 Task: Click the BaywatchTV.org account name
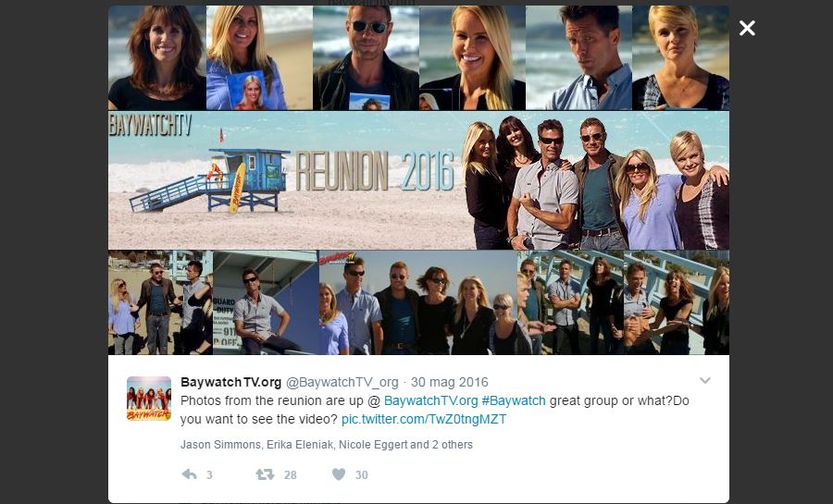231,382
